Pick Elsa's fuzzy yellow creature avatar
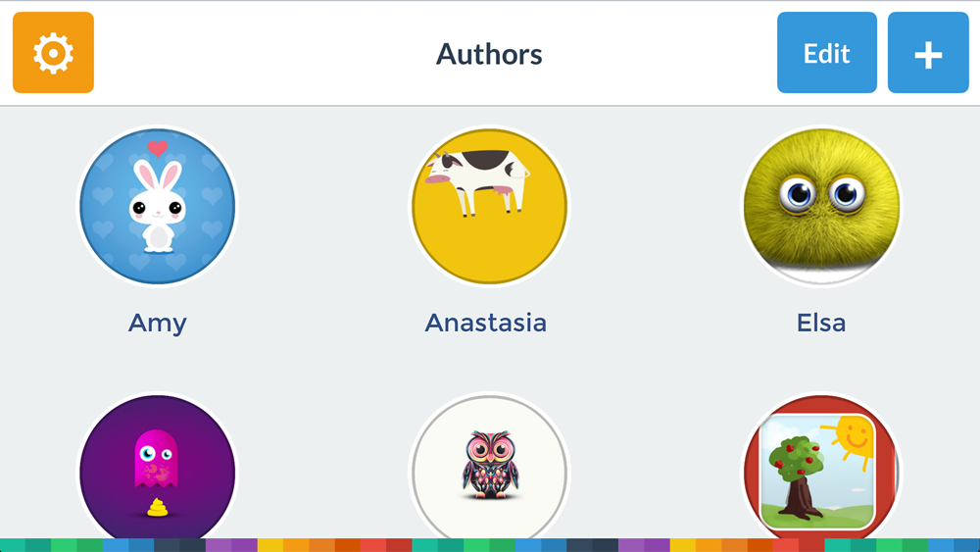 point(821,206)
